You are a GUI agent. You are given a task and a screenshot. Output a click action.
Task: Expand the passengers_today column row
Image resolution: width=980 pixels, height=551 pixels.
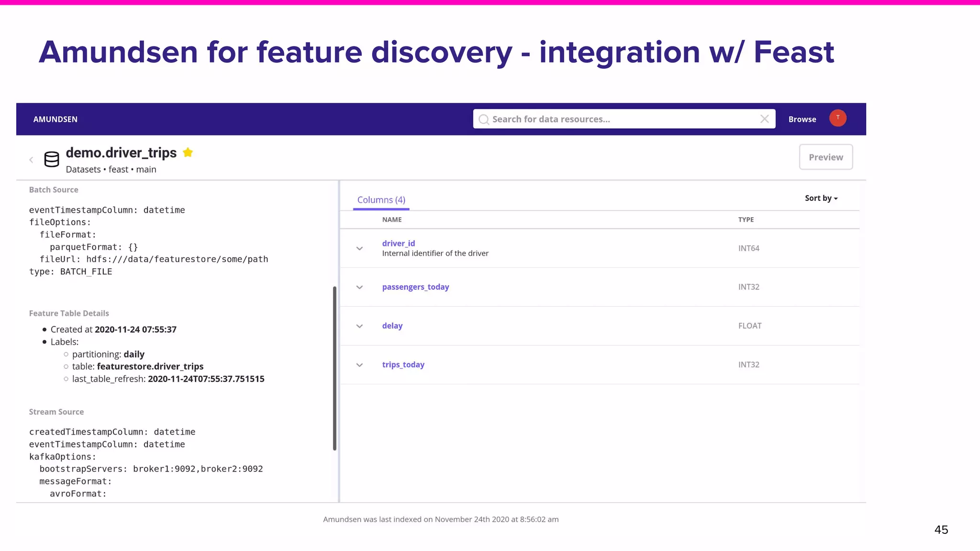[x=359, y=287]
